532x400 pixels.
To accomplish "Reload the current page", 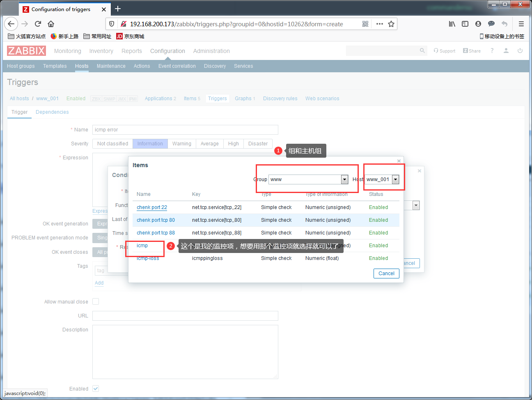I will 38,24.
